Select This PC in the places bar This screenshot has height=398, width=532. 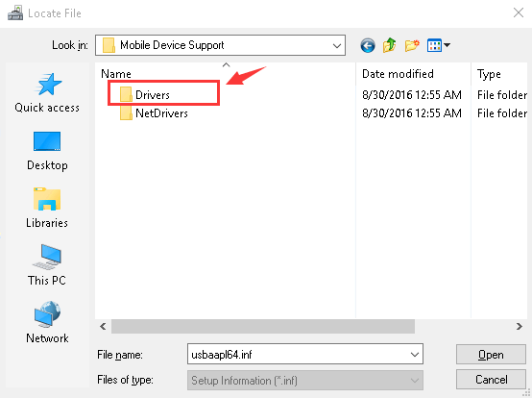coord(47,265)
